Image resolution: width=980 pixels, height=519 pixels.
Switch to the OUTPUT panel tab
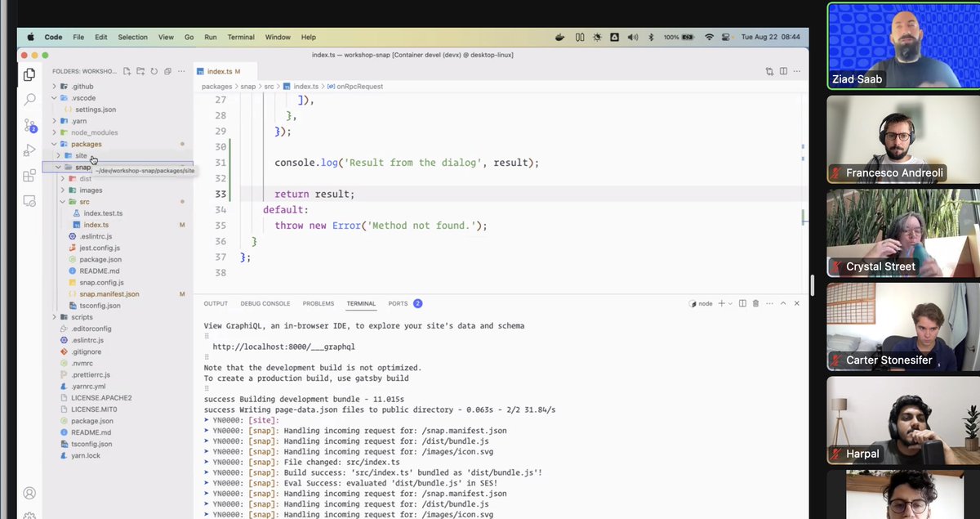216,303
